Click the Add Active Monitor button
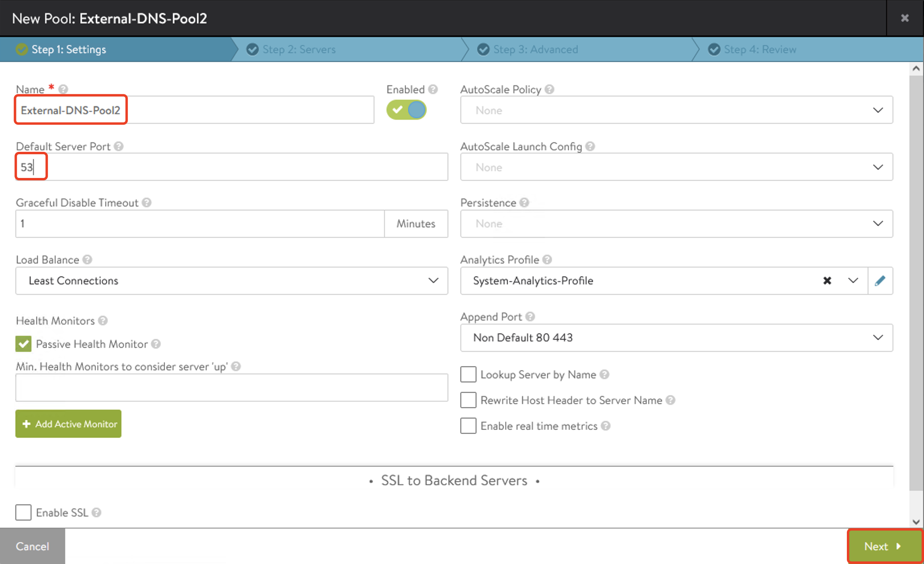Viewport: 924px width, 564px height. click(x=68, y=424)
